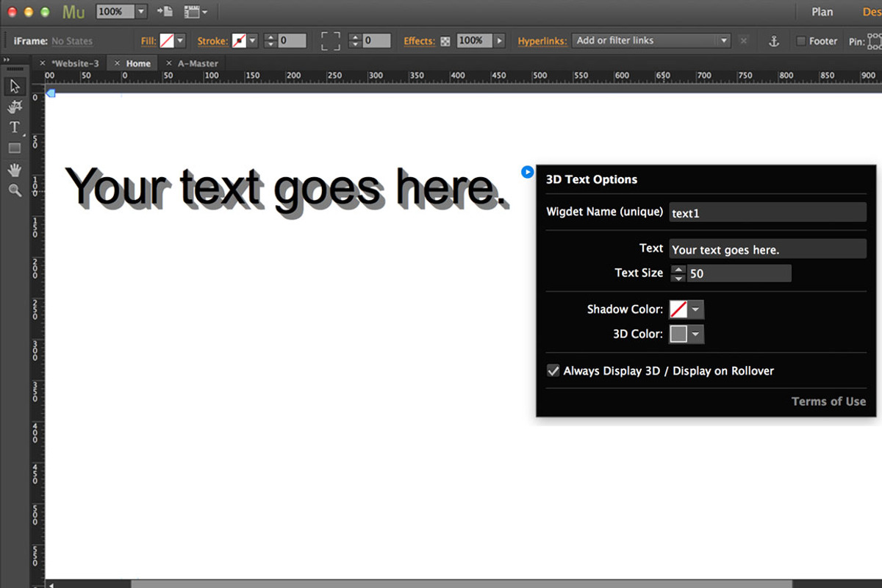This screenshot has width=882, height=588.
Task: Click the Shadow Color swatch
Action: 678,309
